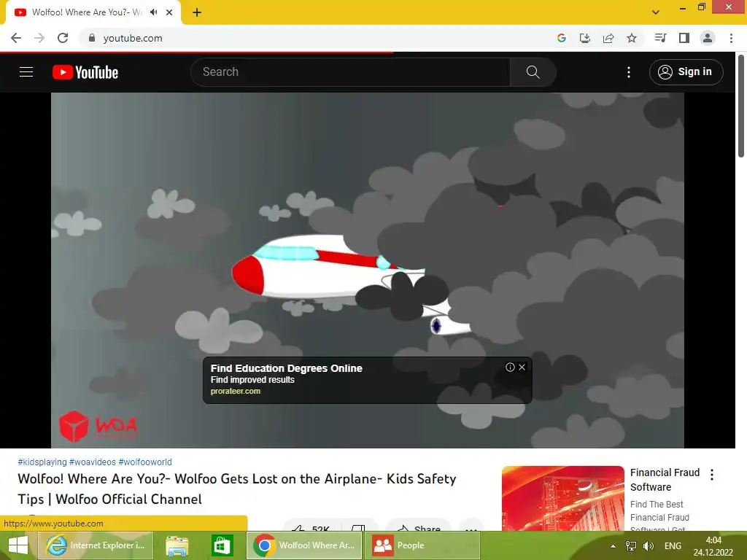Install YouTube app from address bar icon
This screenshot has height=560, width=747.
[x=585, y=38]
